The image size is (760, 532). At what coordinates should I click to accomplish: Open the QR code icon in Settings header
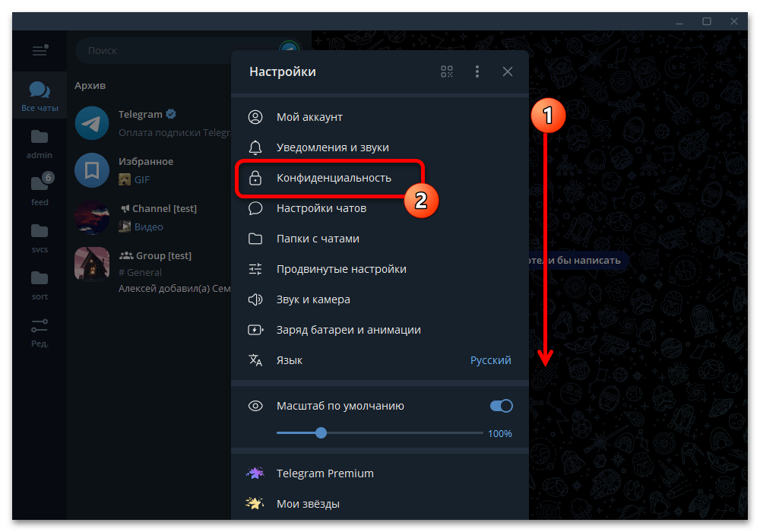click(x=446, y=71)
